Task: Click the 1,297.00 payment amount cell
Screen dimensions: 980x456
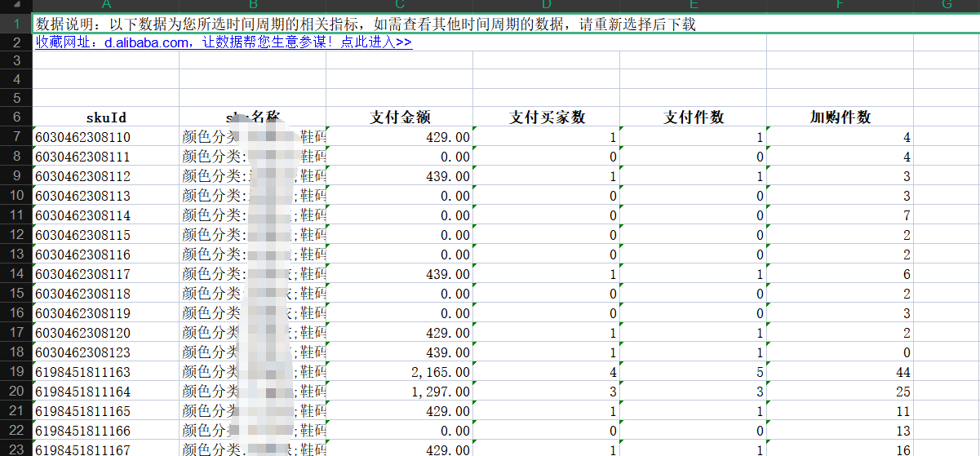Action: [x=400, y=392]
